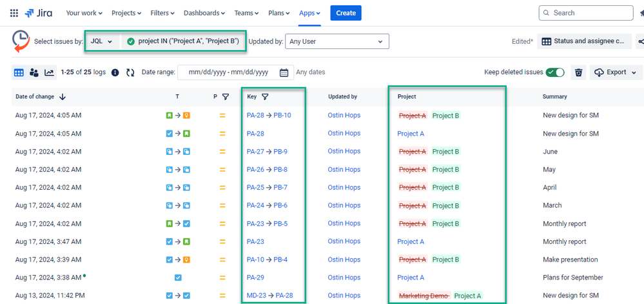Click task type icon in PA-29 row
Screen dimensions: 644x304
[x=178, y=278]
